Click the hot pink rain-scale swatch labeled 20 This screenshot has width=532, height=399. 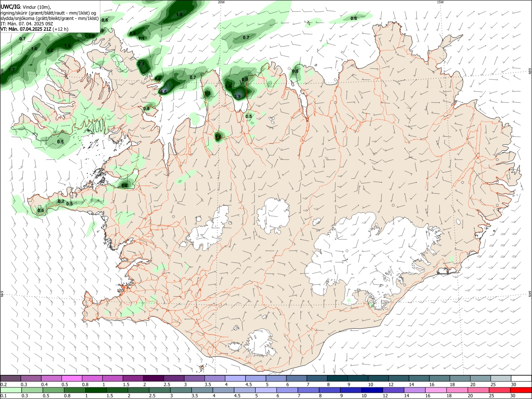[478, 390]
